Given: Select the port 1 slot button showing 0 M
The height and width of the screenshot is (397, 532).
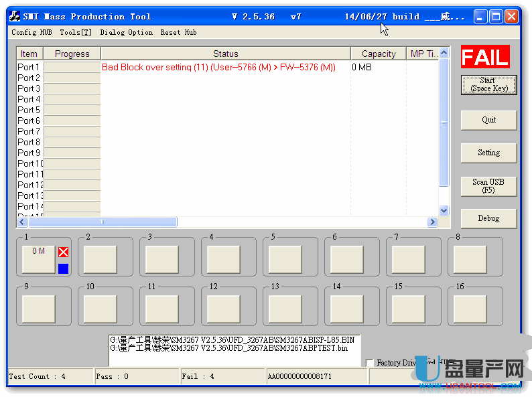Looking at the screenshot, I should pyautogui.click(x=38, y=258).
